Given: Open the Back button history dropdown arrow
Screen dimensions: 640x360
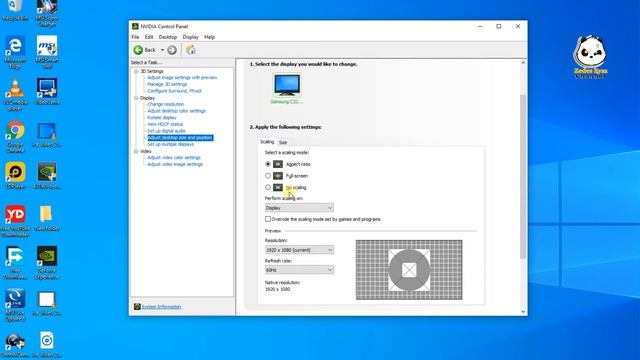Looking at the screenshot, I should click(162, 50).
